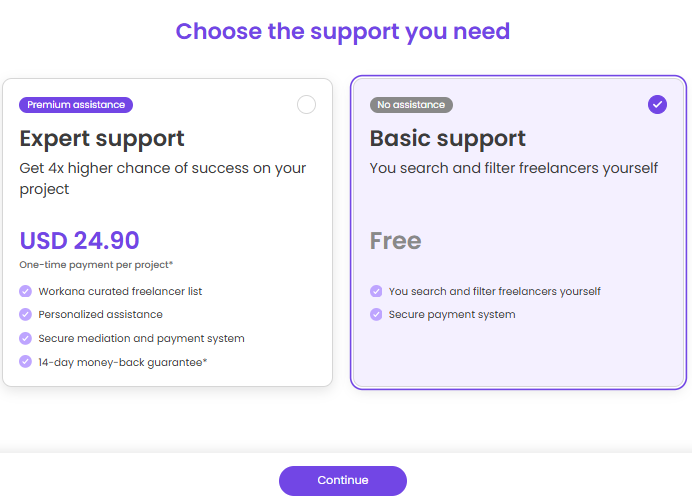This screenshot has height=499, width=692.
Task: Click the Workana curated freelancer list checkmark icon
Action: click(26, 291)
